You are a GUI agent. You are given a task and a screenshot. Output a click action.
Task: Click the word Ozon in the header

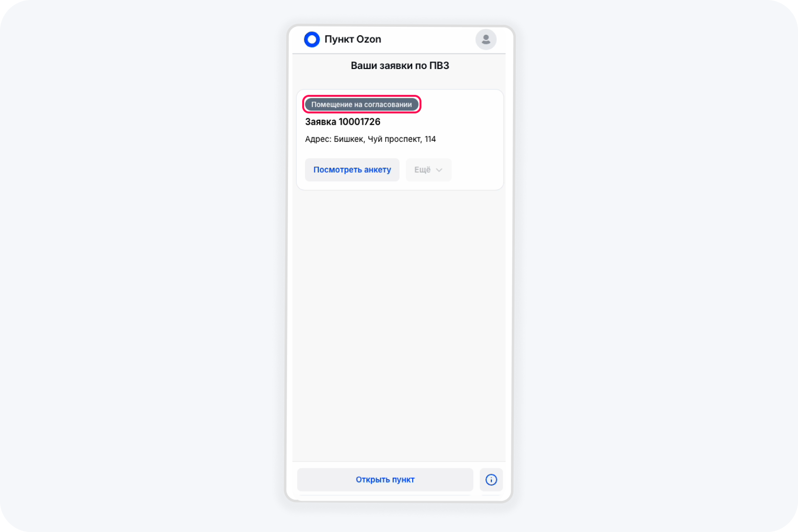point(369,39)
